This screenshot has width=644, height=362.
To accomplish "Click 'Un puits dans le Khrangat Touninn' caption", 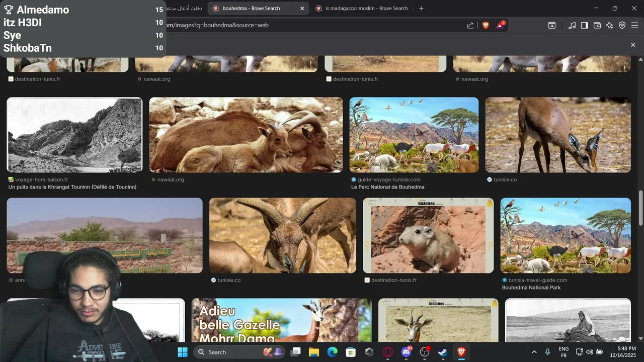I will click(x=72, y=187).
